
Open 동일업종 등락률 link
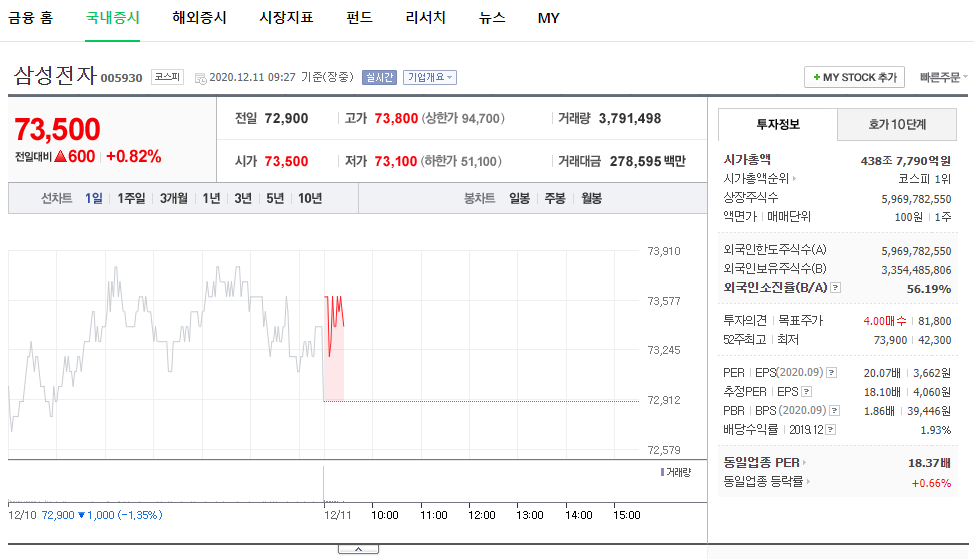[x=767, y=481]
